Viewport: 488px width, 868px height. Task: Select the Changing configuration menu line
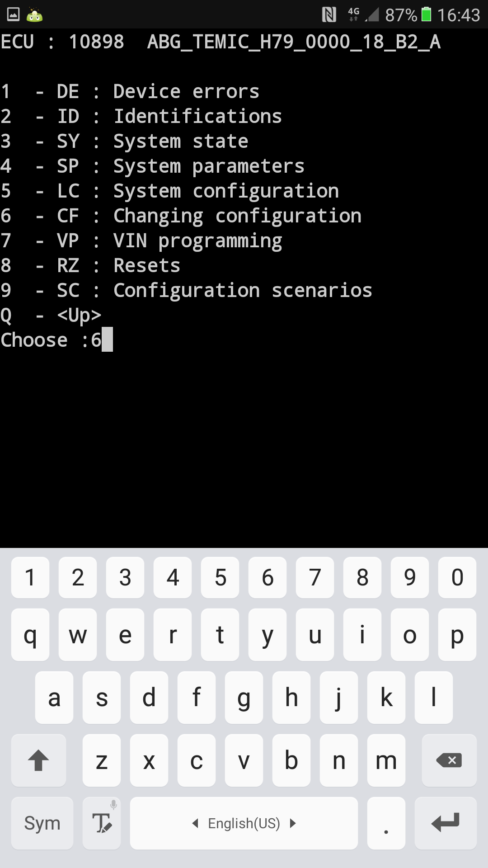coord(181,216)
